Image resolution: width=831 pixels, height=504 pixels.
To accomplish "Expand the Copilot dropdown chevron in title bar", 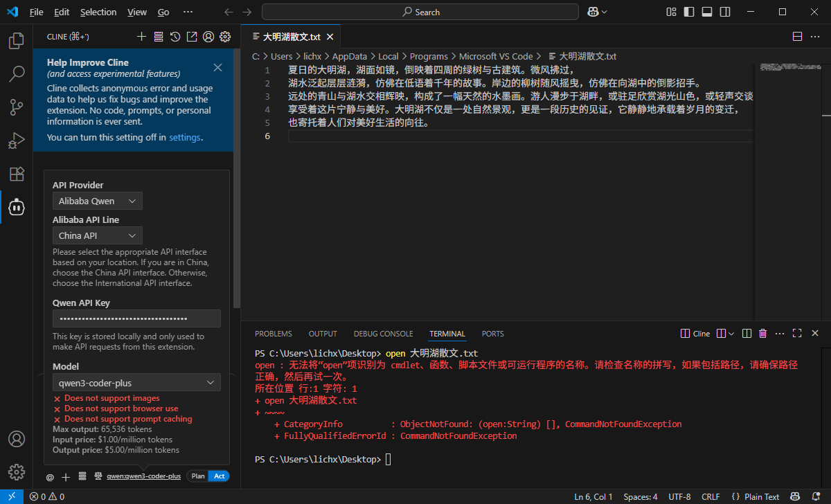I will (605, 12).
